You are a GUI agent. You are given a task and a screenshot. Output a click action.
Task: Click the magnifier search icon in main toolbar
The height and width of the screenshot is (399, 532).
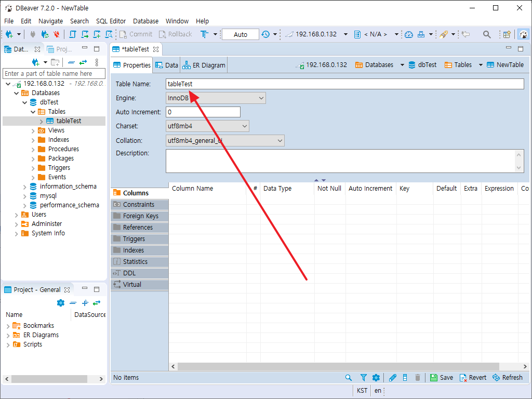point(487,34)
